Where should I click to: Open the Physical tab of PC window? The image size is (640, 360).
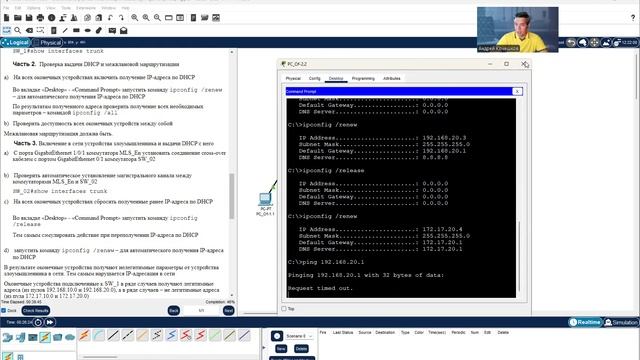click(x=293, y=78)
